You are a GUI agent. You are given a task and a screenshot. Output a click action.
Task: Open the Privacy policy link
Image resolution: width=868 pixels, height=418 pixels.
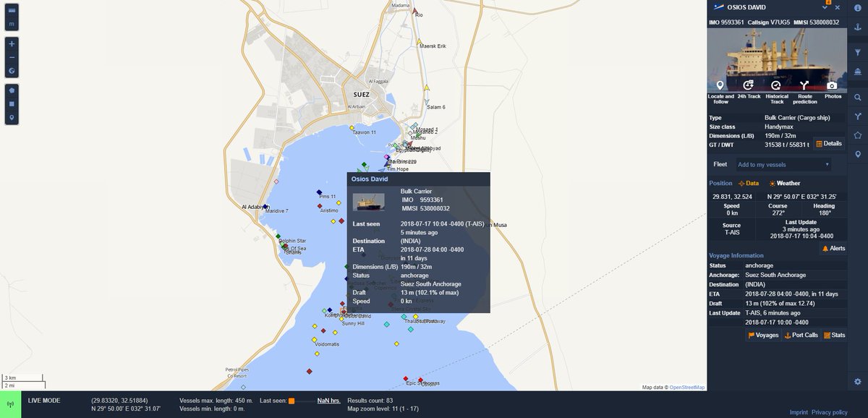pos(830,412)
